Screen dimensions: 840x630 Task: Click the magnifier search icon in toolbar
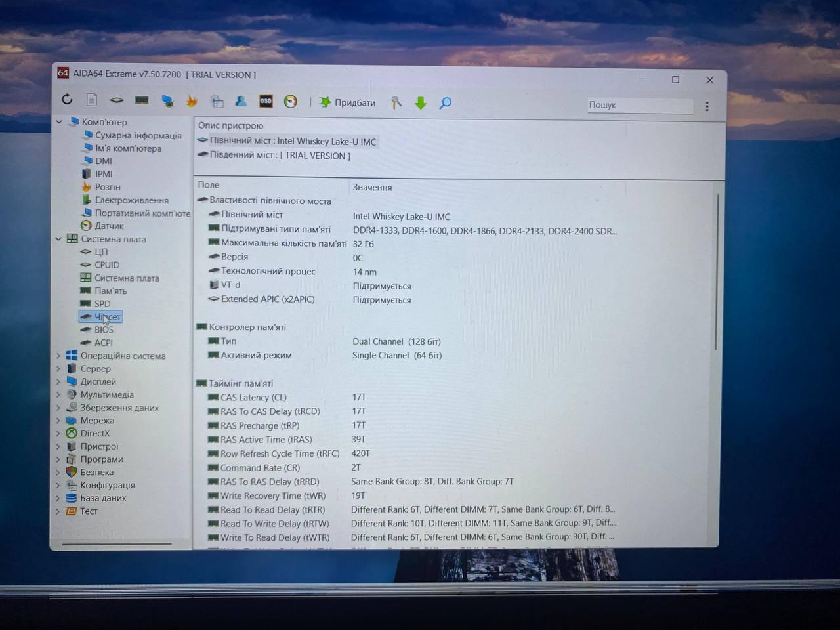point(446,103)
